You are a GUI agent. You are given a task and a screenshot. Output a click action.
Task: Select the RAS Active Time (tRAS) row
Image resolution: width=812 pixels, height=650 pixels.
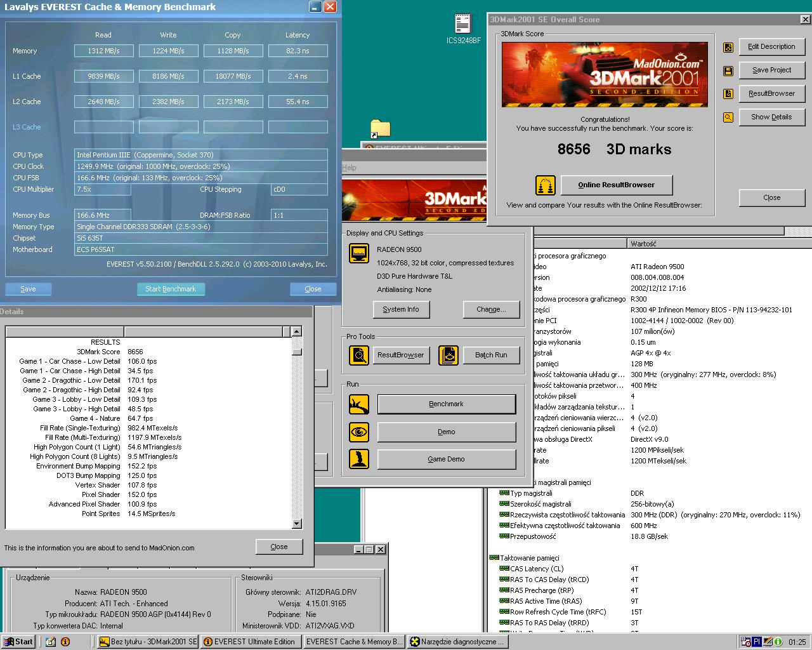(650, 602)
